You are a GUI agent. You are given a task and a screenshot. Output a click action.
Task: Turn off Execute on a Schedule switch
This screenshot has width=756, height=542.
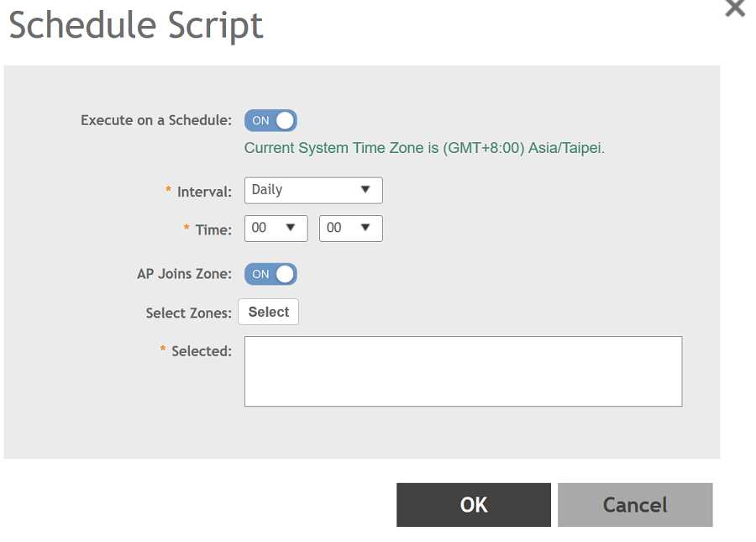click(x=270, y=120)
